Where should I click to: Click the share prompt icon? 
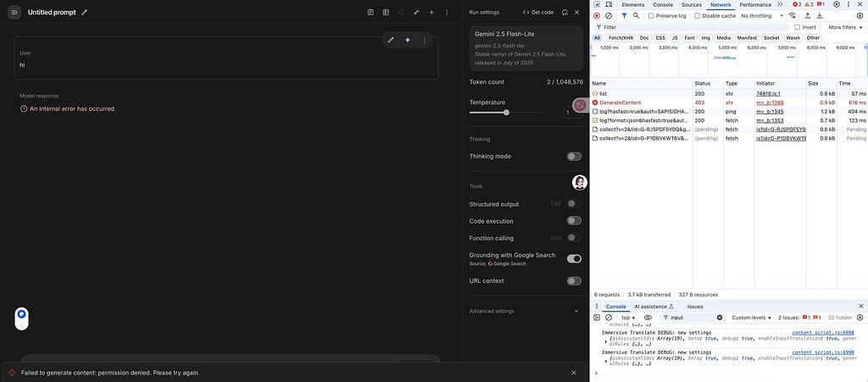tap(401, 12)
